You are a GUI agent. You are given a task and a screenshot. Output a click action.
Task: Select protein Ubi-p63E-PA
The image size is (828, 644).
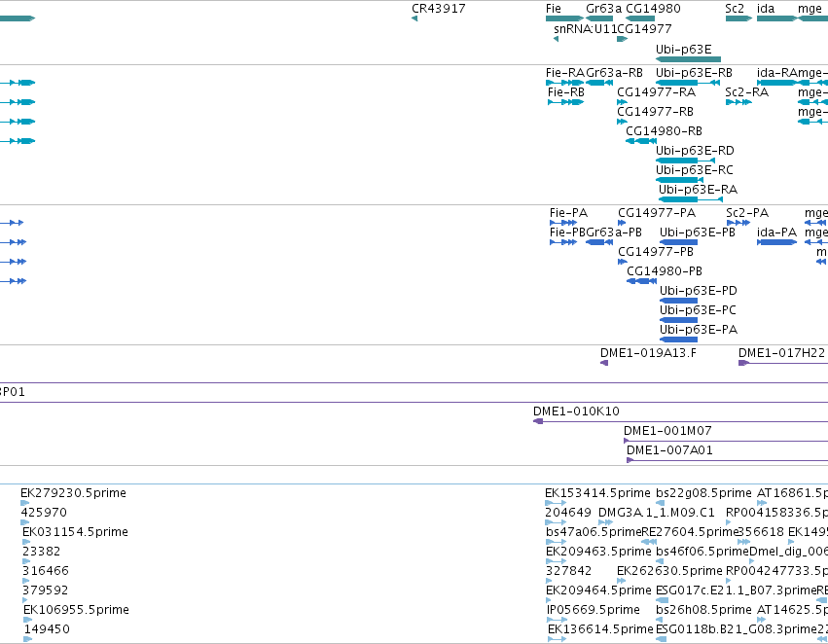coord(698,330)
